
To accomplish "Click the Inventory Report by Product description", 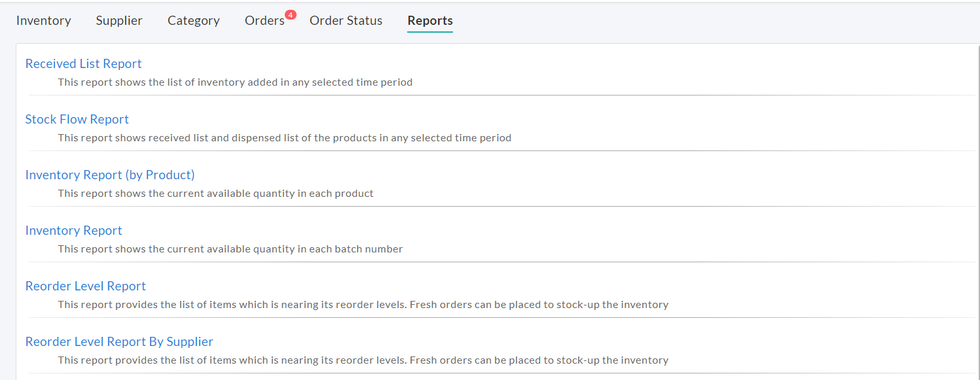I will 215,193.
